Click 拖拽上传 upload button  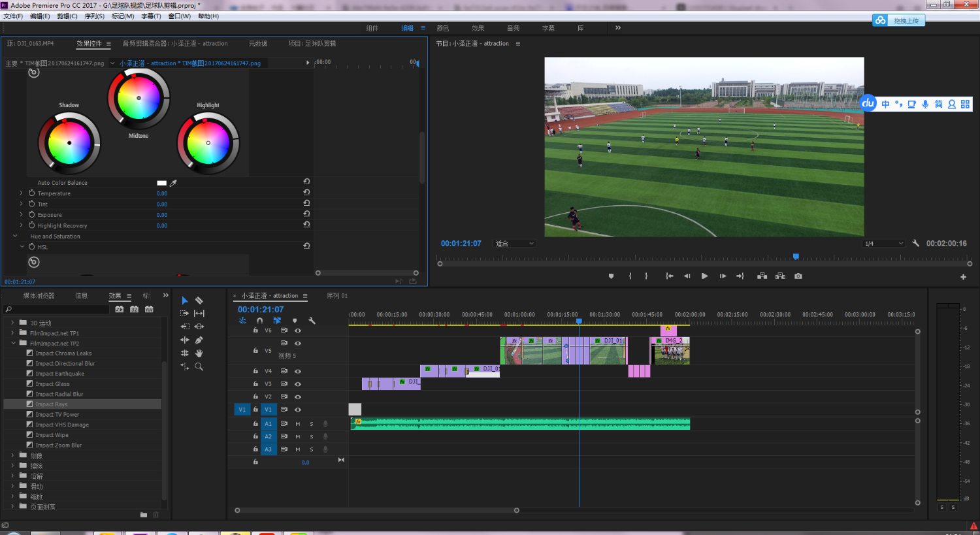pos(899,20)
